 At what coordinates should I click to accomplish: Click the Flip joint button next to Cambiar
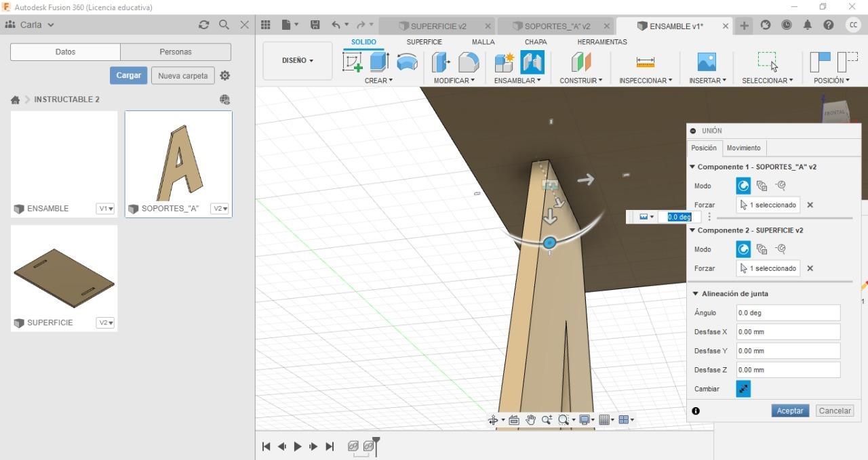[743, 389]
